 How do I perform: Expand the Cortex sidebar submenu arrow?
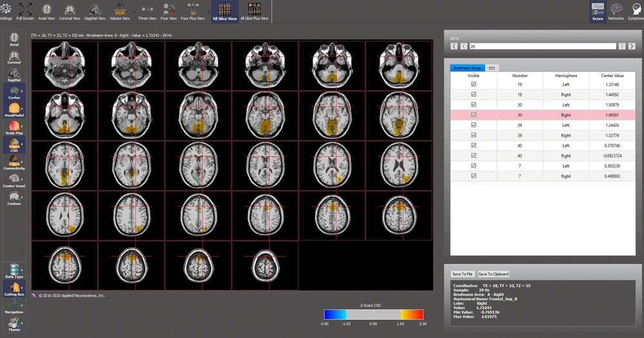tap(23, 91)
